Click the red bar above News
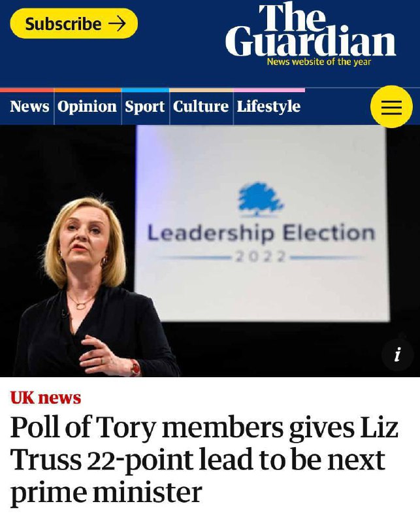Viewport: 420px width, 523px height. [27, 90]
